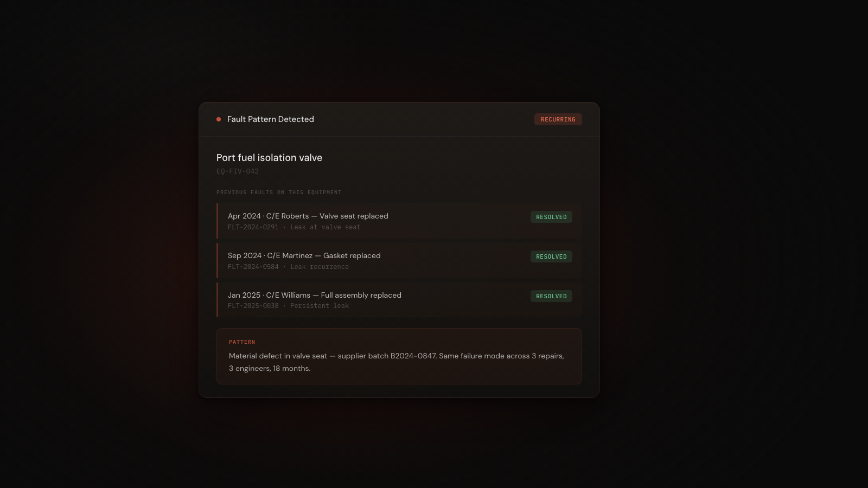Viewport: 868px width, 488px height.
Task: Click the red accent bar of Roberts entry
Action: click(x=218, y=221)
